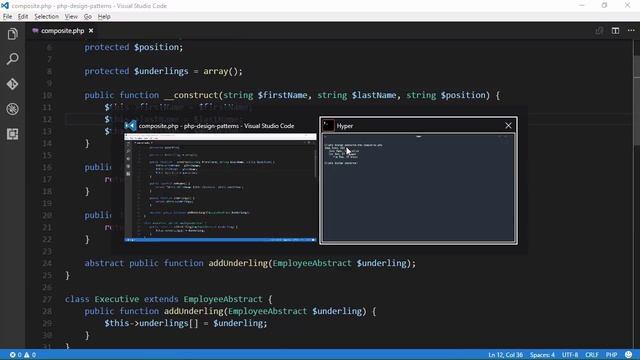Screen dimensions: 640x360
Task: Open the Go menu
Action: click(x=88, y=17)
